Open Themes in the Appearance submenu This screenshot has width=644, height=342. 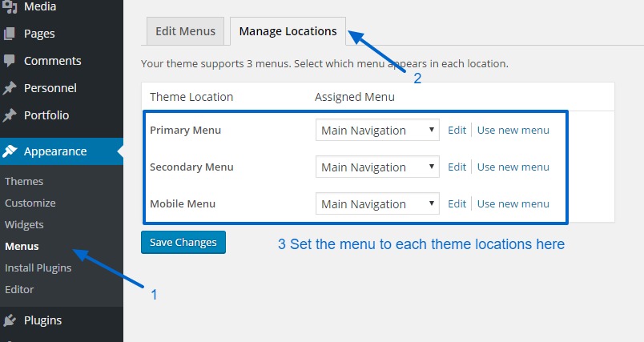[24, 182]
